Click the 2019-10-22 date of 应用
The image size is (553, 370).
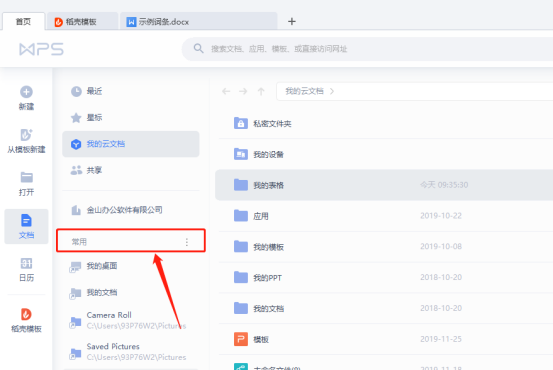(441, 216)
